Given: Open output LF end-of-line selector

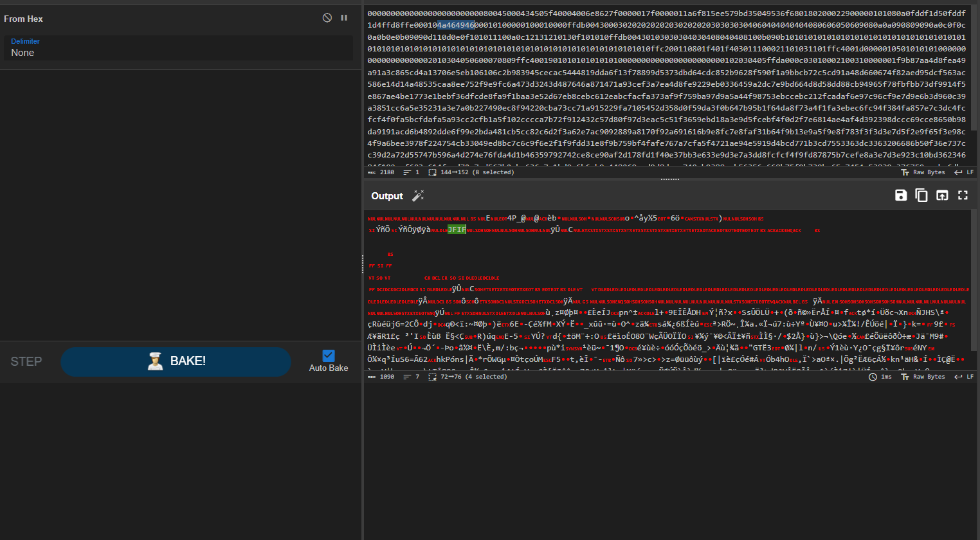Looking at the screenshot, I should click(964, 377).
